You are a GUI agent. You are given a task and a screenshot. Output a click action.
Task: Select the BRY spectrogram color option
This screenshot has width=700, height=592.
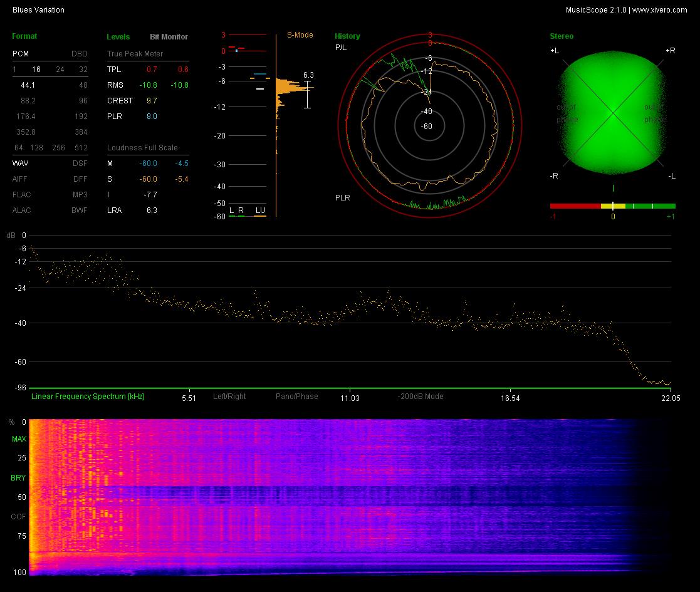click(18, 478)
